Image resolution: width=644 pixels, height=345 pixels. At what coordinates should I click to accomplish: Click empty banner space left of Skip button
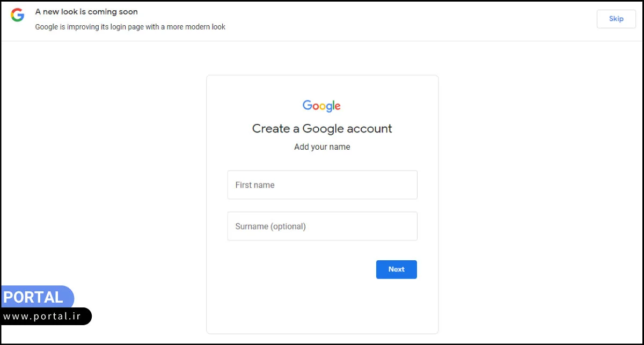coord(429,19)
